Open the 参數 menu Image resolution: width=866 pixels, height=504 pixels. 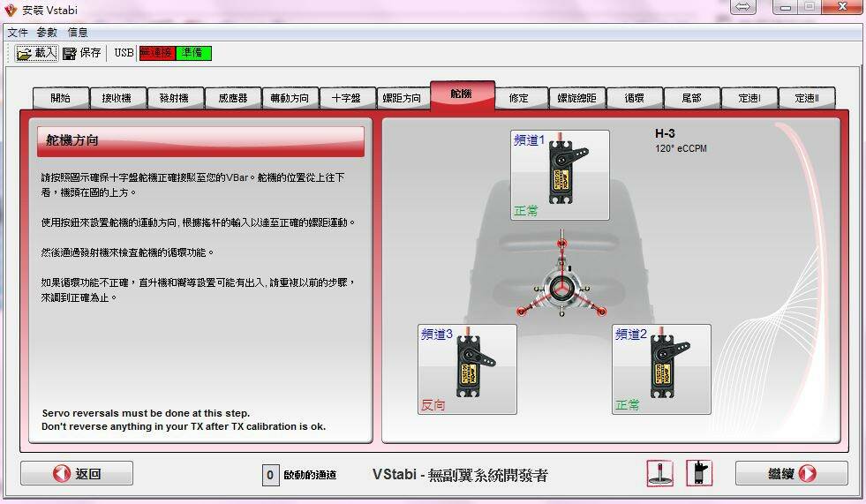[x=47, y=32]
